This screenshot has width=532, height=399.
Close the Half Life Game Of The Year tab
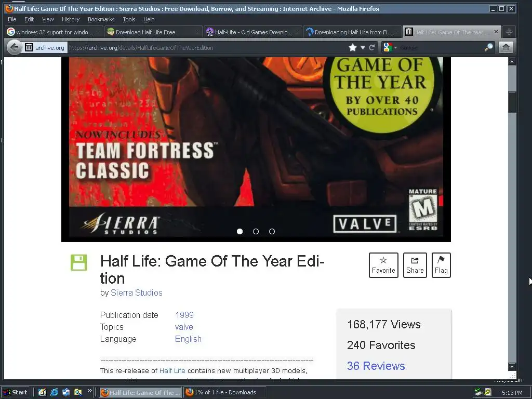pyautogui.click(x=496, y=32)
